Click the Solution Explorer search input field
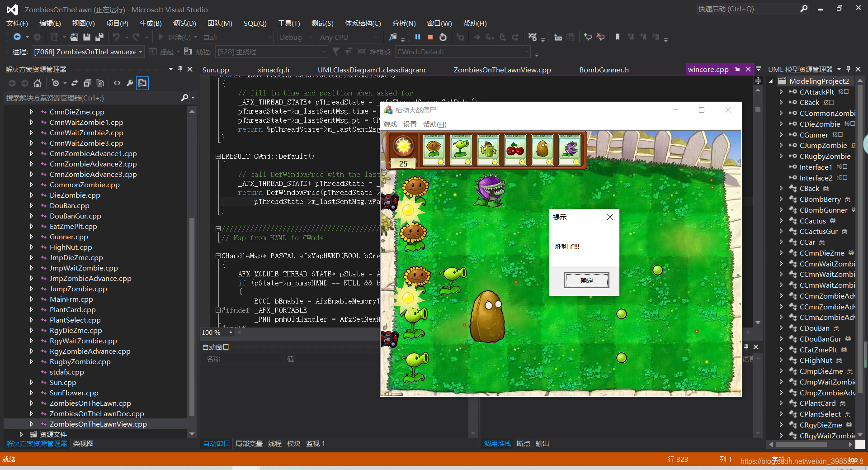Viewport: 868px width, 470px height. [93, 98]
